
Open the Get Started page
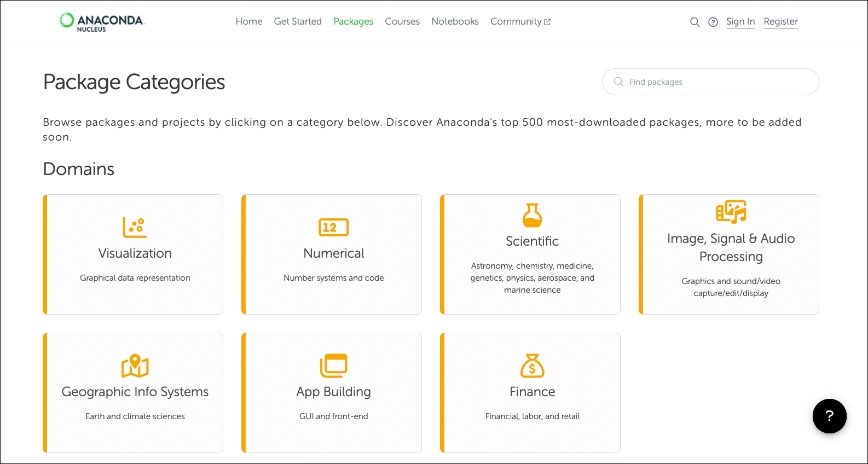tap(298, 21)
